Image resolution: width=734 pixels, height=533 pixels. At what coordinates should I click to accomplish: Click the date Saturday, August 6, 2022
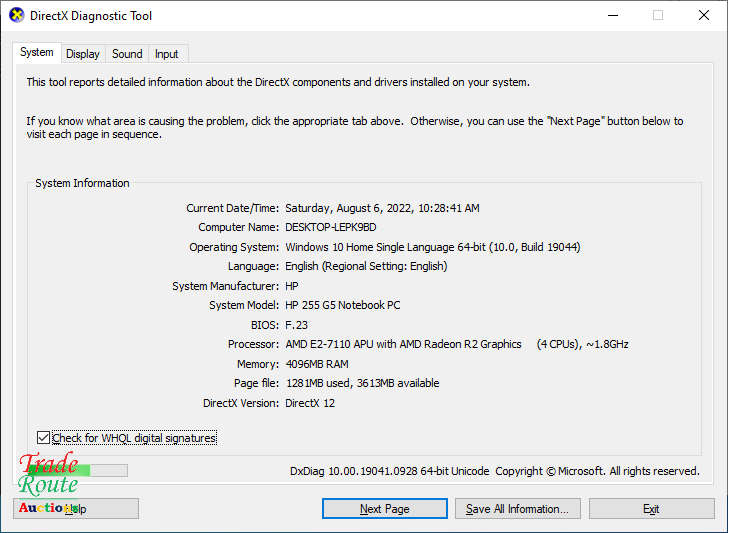tap(348, 208)
